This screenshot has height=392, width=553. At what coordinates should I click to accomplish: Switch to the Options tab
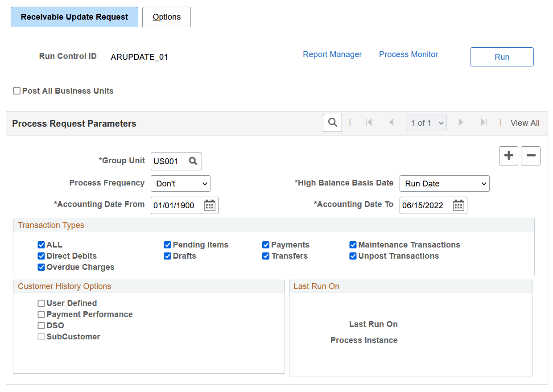(166, 17)
